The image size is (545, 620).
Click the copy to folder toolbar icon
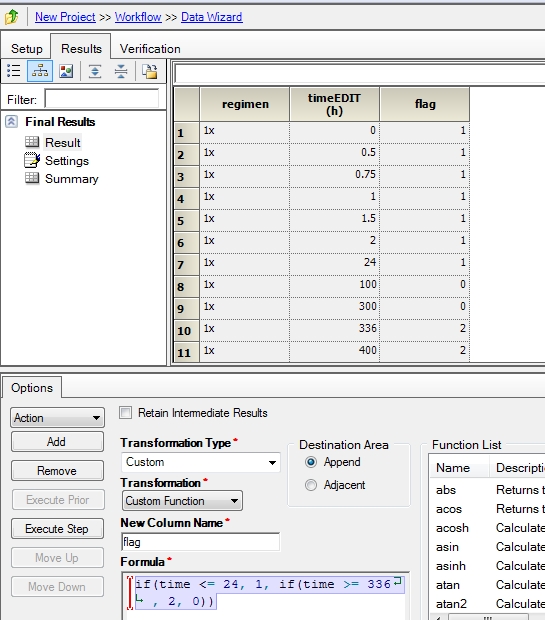(150, 71)
